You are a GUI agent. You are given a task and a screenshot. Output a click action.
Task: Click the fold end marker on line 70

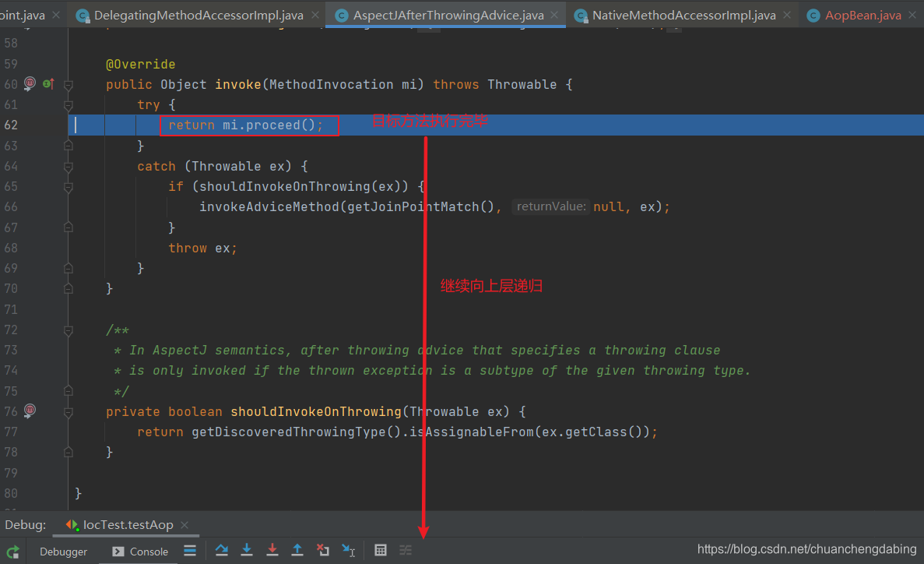tap(69, 288)
